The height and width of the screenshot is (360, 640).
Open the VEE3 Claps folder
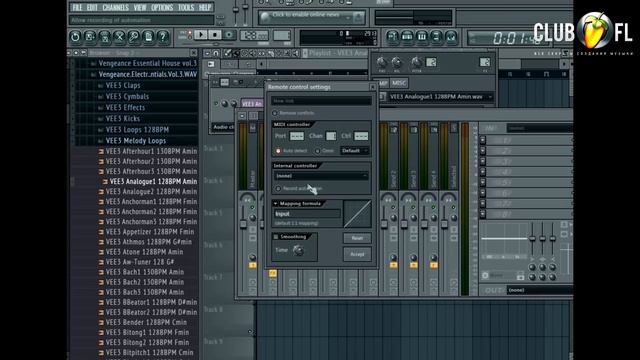pyautogui.click(x=123, y=85)
